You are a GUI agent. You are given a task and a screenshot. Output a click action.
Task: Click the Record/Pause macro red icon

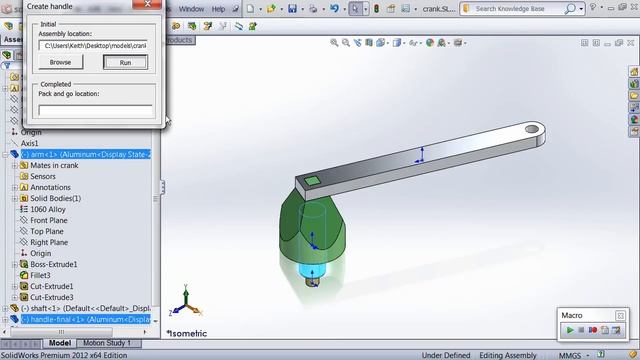click(x=593, y=330)
